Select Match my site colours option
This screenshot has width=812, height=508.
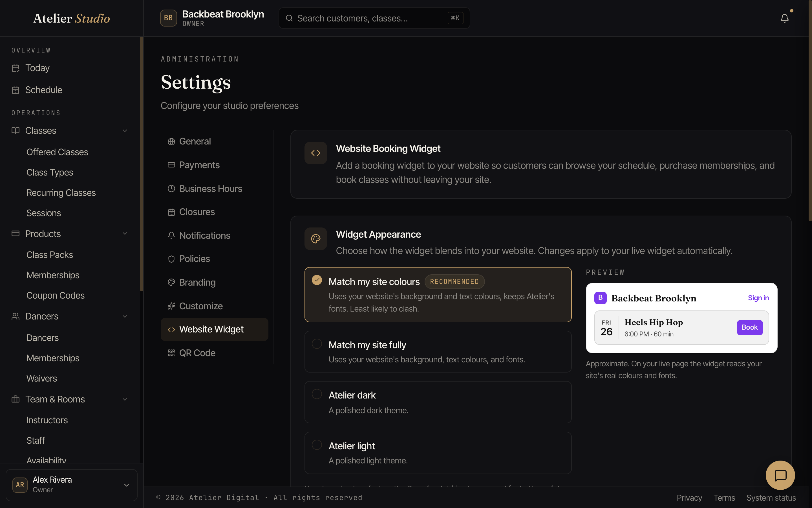click(438, 295)
